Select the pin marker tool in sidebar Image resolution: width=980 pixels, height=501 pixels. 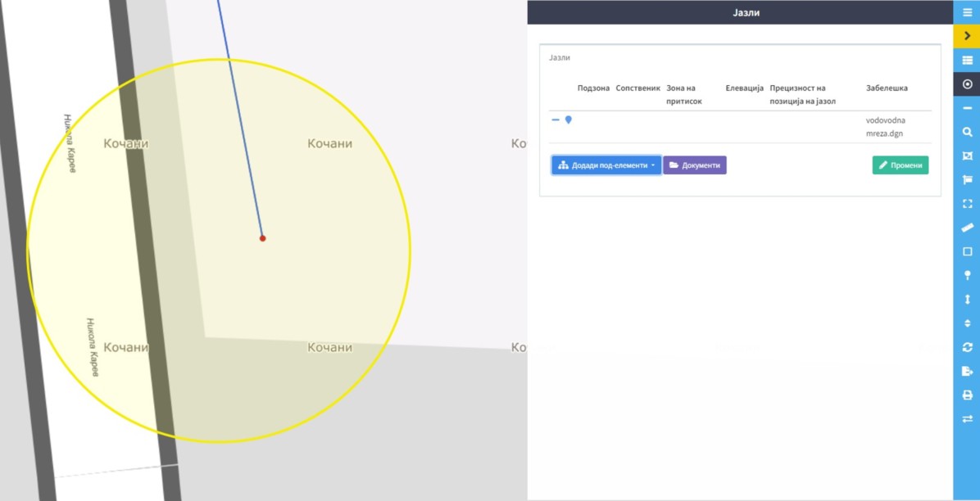(967, 276)
